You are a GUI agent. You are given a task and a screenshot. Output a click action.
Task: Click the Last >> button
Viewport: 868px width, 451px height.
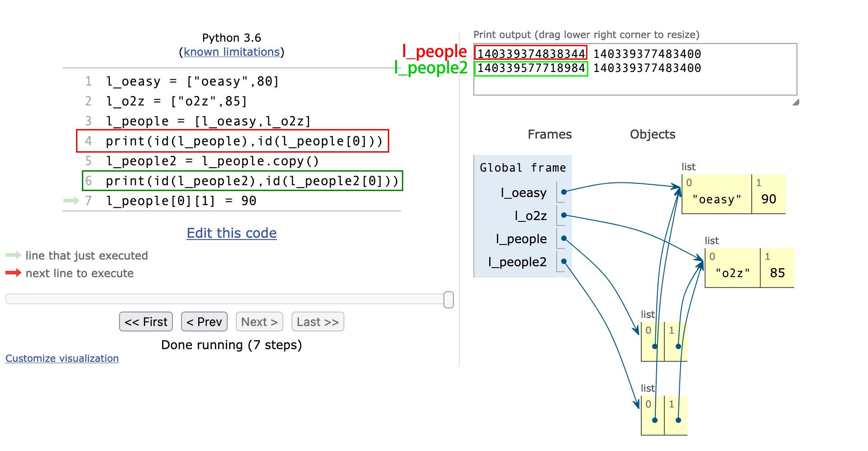pyautogui.click(x=318, y=321)
